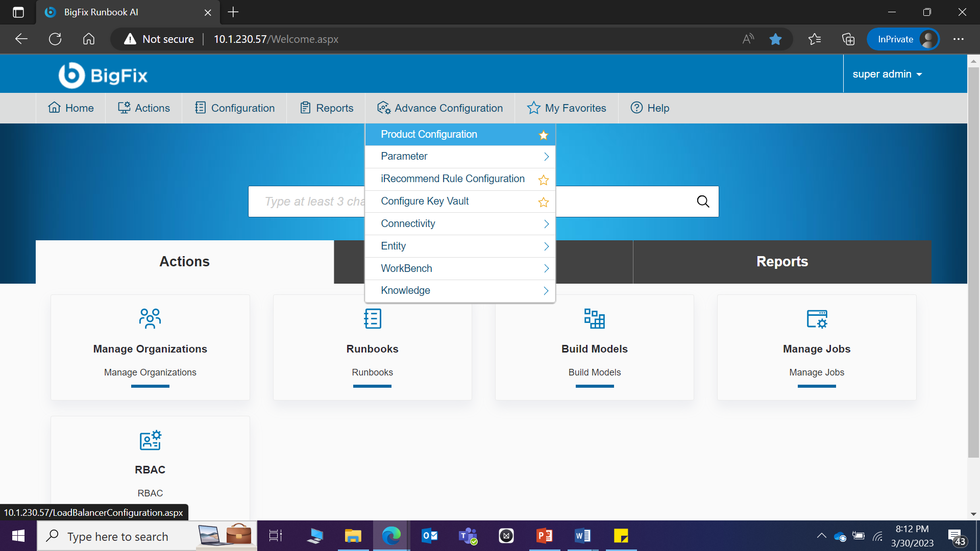Click the browser address bar URL
Screen dimensions: 980x551
coord(276,39)
